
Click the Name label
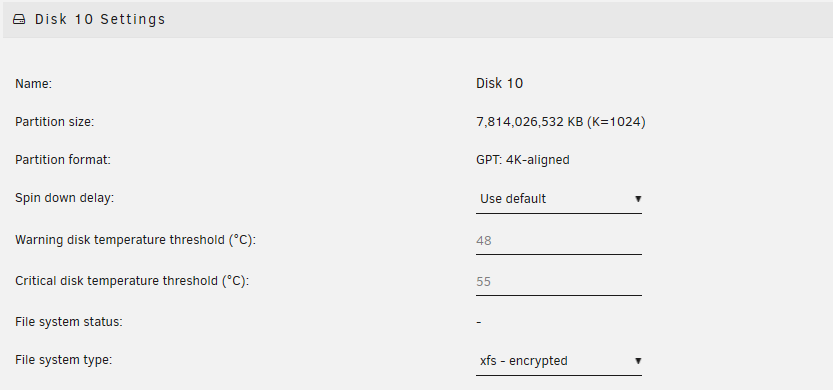click(x=33, y=84)
